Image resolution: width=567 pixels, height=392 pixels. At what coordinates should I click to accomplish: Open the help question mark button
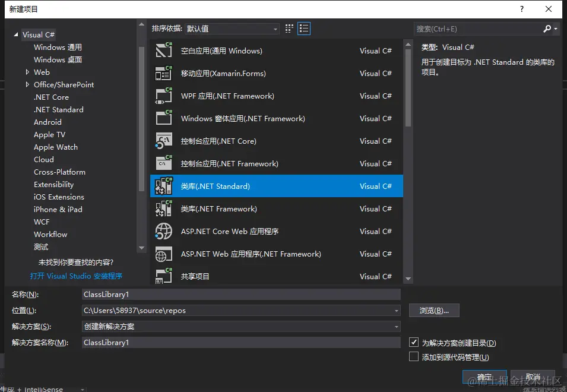[x=521, y=9]
